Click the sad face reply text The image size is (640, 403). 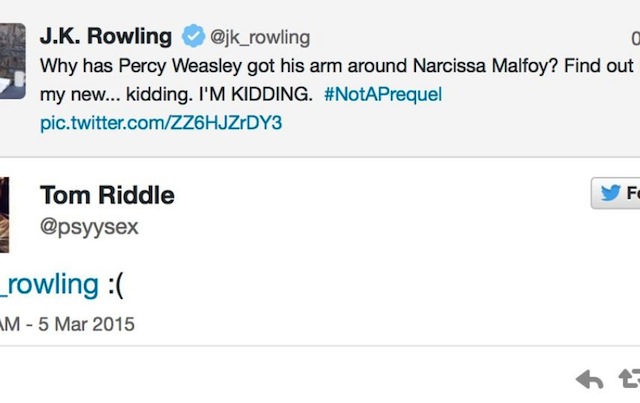coord(115,284)
